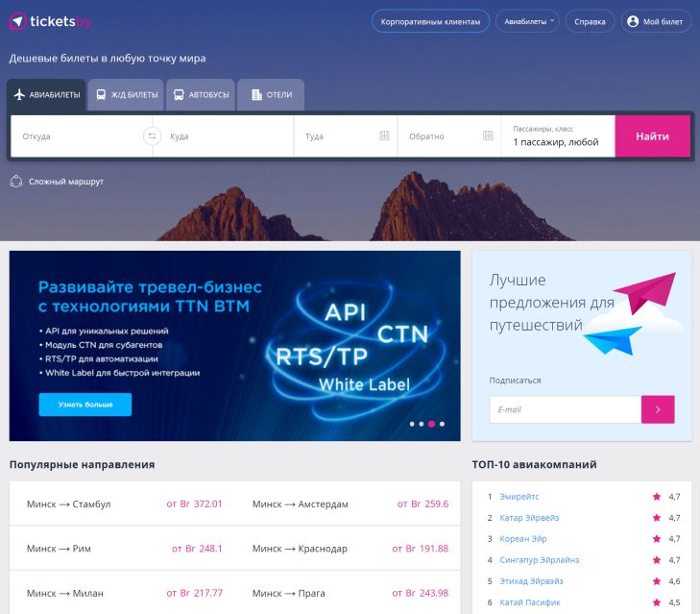Screen dimensions: 700x614
Task: Click the Узнать больше banner button
Action: pos(85,405)
